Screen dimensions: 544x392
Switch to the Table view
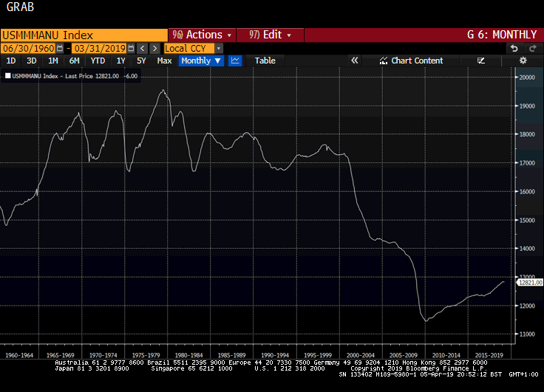click(265, 61)
